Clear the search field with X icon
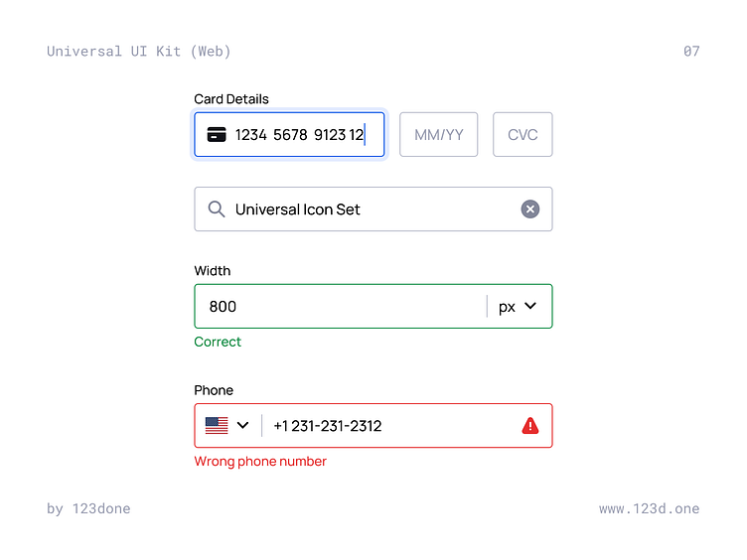The height and width of the screenshot is (560, 747). click(530, 210)
